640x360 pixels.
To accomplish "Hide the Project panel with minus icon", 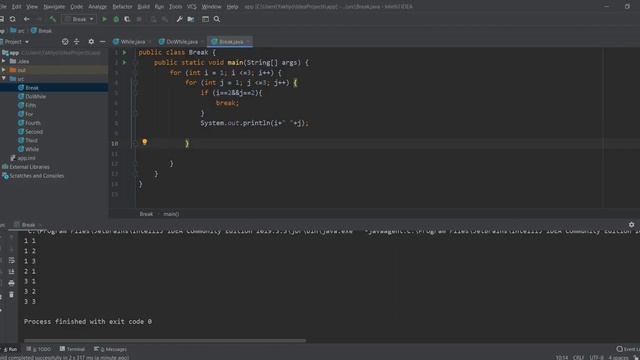I will click(x=102, y=42).
